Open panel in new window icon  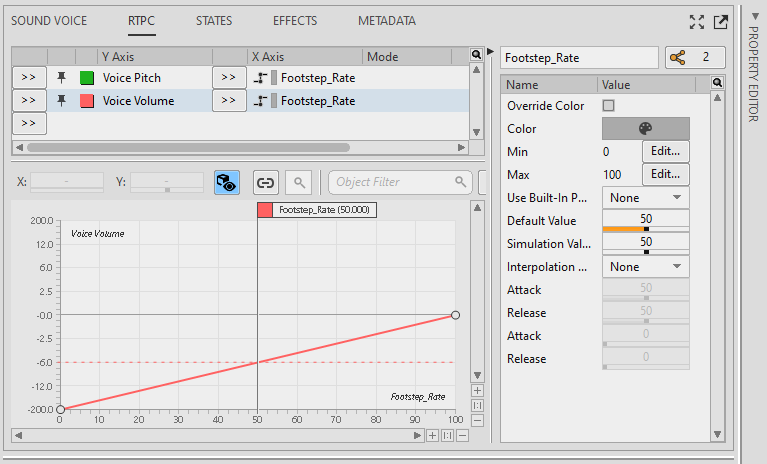720,21
